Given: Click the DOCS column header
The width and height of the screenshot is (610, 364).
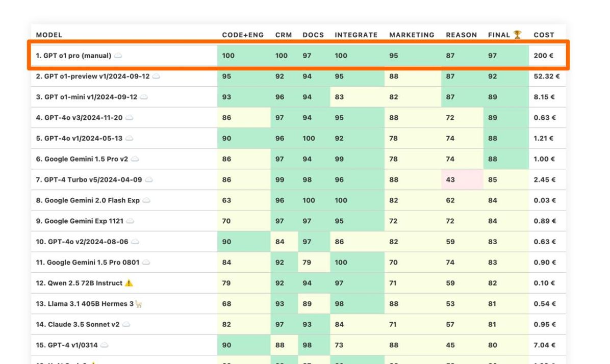Looking at the screenshot, I should (313, 35).
